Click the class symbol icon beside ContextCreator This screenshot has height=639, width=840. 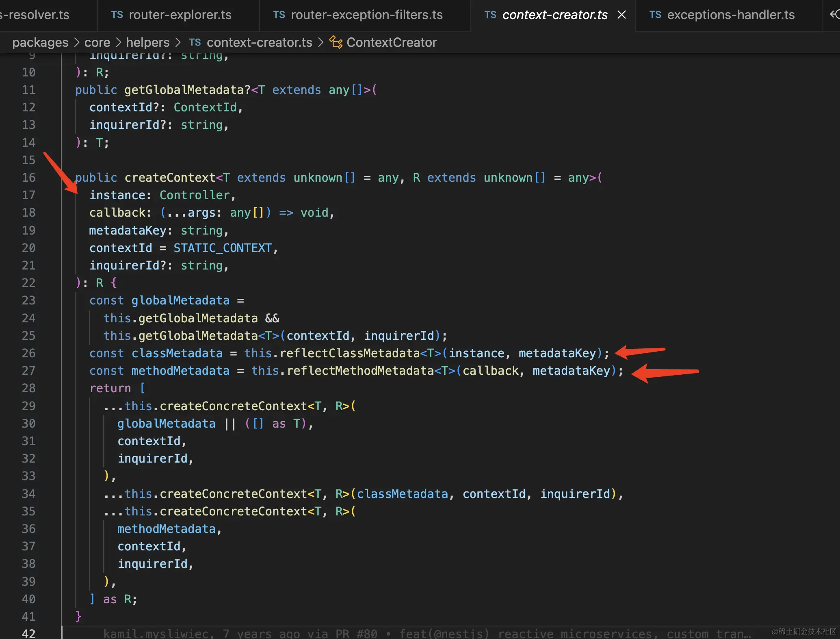click(x=336, y=42)
